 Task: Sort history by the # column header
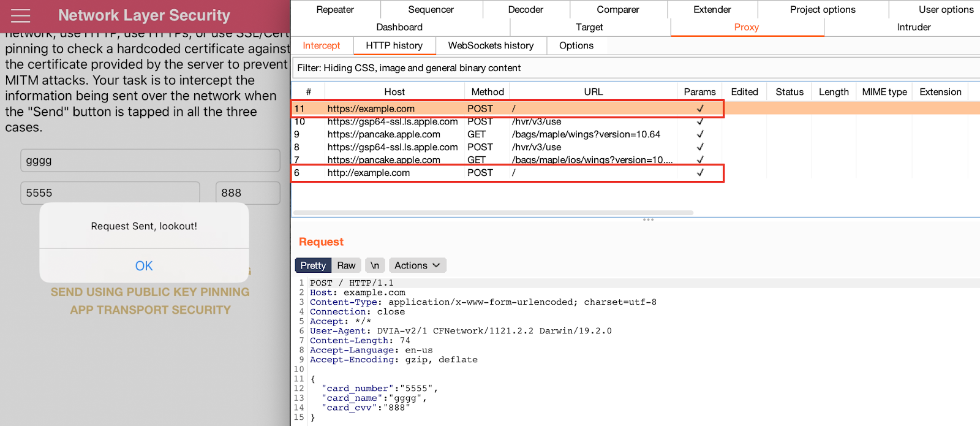(308, 92)
